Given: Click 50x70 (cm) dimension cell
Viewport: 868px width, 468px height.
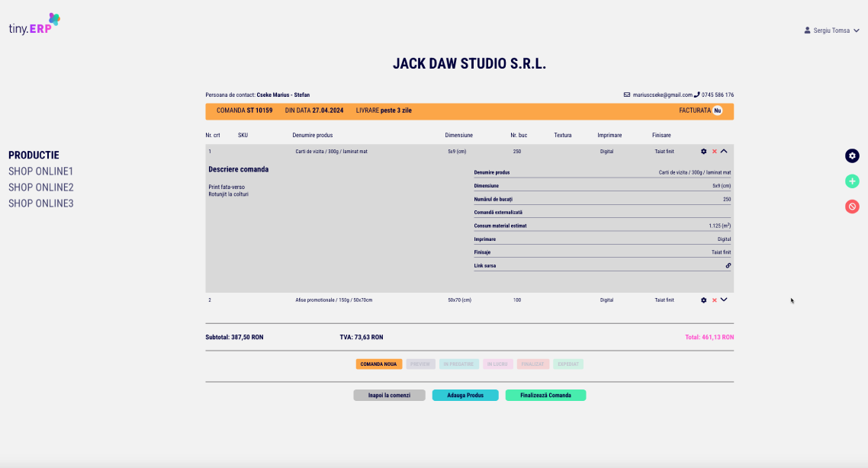Looking at the screenshot, I should click(x=459, y=300).
